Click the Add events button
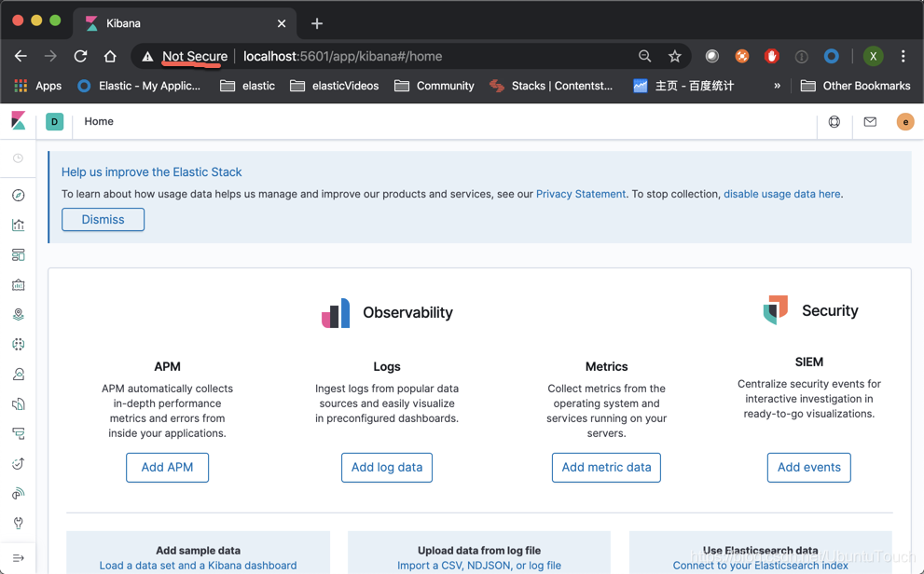 coord(809,468)
